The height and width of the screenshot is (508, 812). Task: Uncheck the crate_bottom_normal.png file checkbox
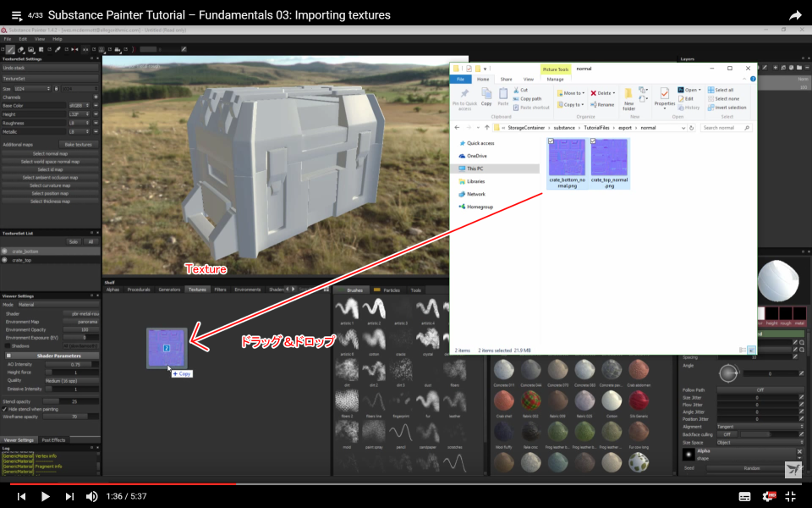coord(551,141)
